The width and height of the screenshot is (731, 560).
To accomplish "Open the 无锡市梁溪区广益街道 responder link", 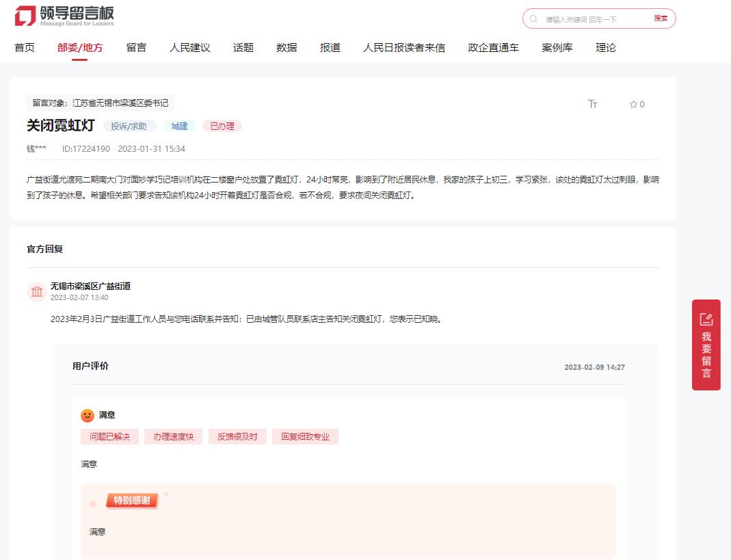I will tap(90, 286).
